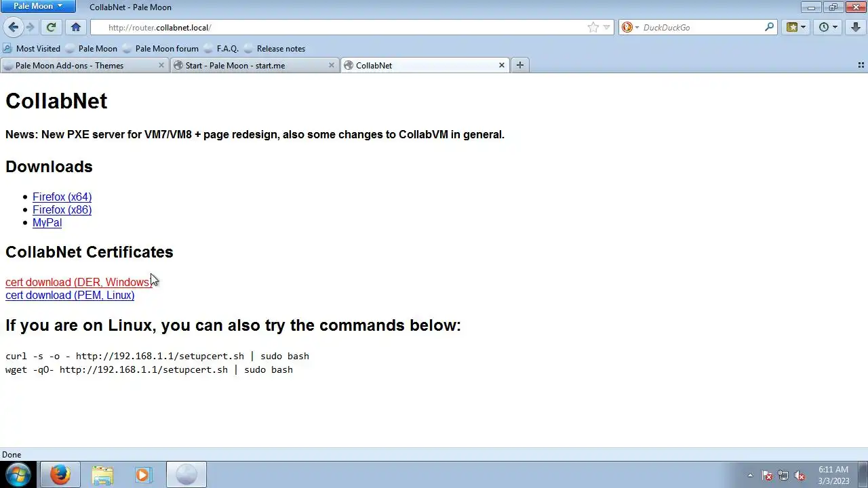868x488 pixels.
Task: Click the curl setupcert.sh command text
Action: [x=157, y=356]
